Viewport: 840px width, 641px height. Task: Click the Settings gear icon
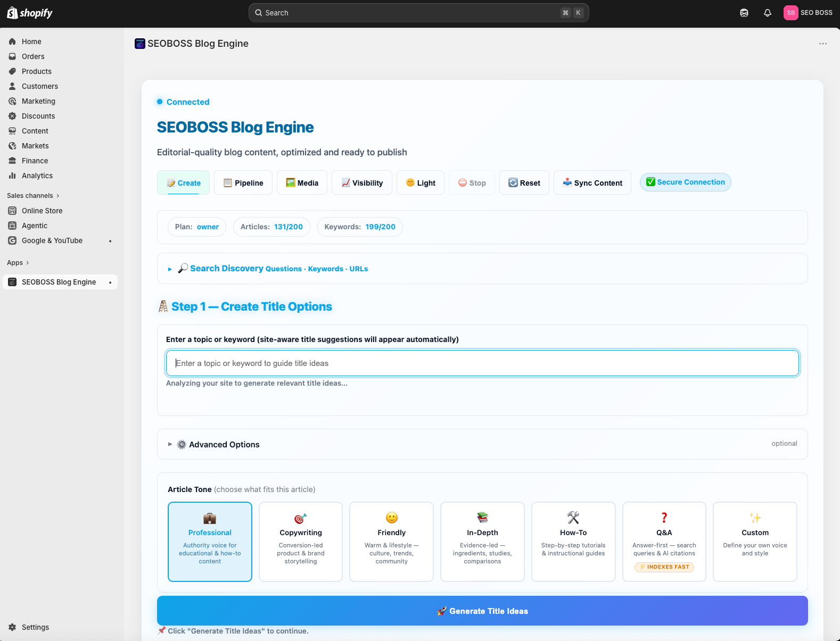12,627
